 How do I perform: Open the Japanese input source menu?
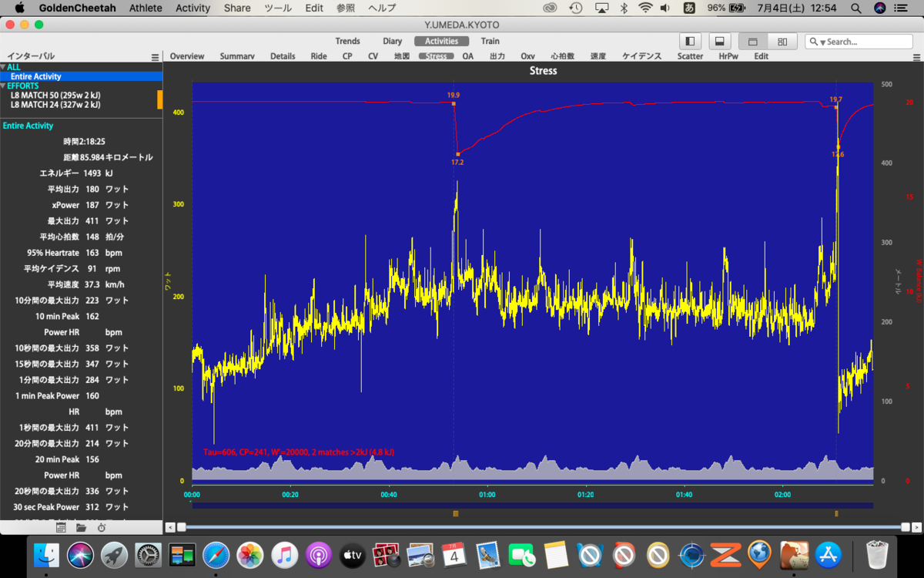(688, 8)
